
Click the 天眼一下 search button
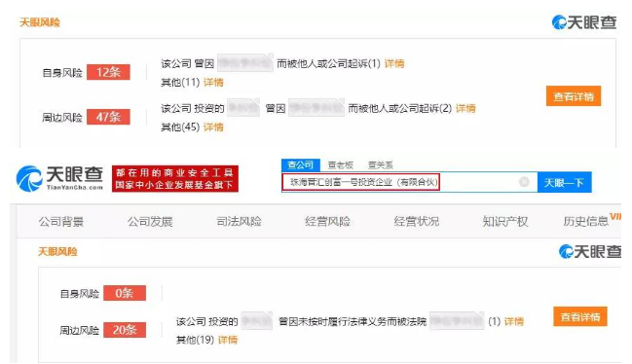coord(564,182)
